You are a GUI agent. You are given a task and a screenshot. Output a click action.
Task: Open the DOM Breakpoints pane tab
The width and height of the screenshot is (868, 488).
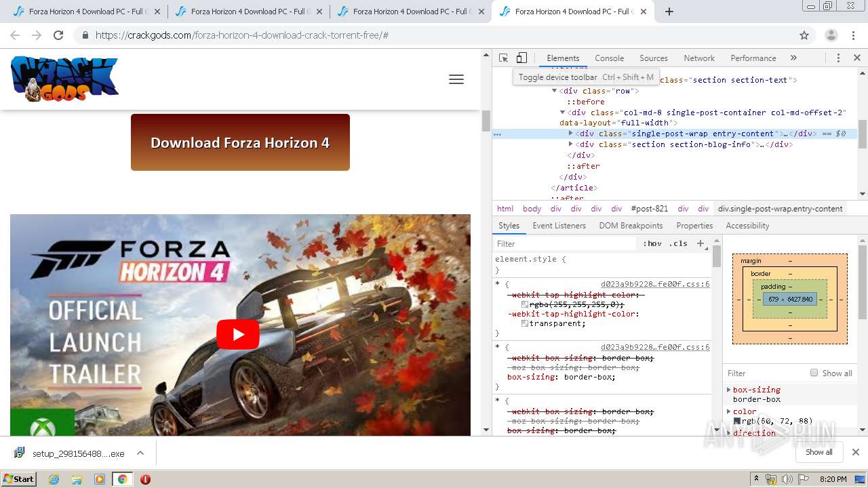[631, 226]
